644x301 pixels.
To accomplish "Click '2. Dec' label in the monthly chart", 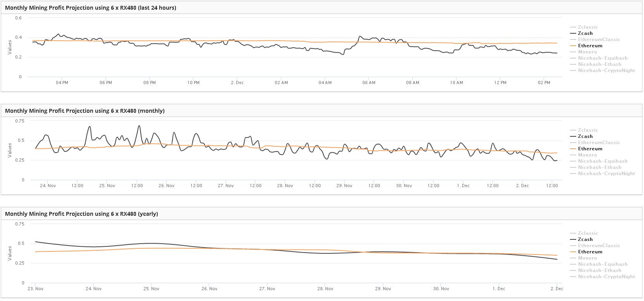I will click(522, 186).
